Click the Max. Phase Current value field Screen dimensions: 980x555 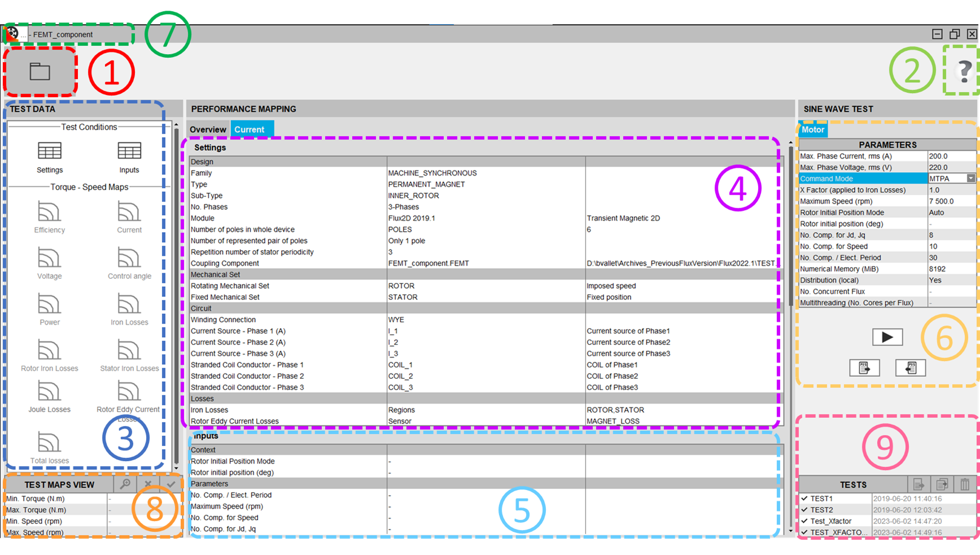(x=951, y=156)
